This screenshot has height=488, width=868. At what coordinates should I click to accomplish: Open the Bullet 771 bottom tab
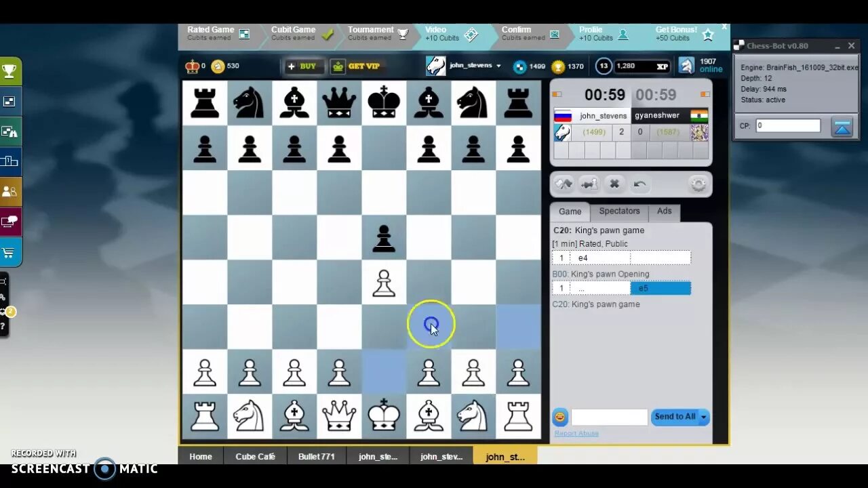(317, 456)
